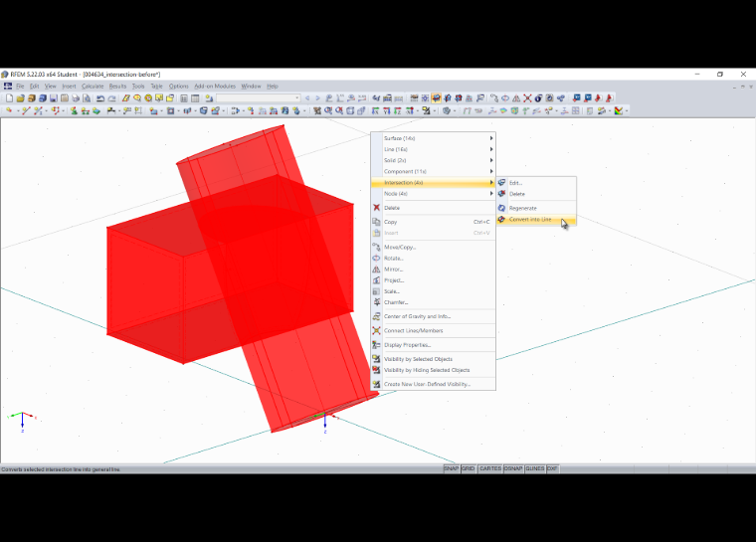The width and height of the screenshot is (756, 542).
Task: Select Center of Gravity and Info...
Action: [x=433, y=317]
